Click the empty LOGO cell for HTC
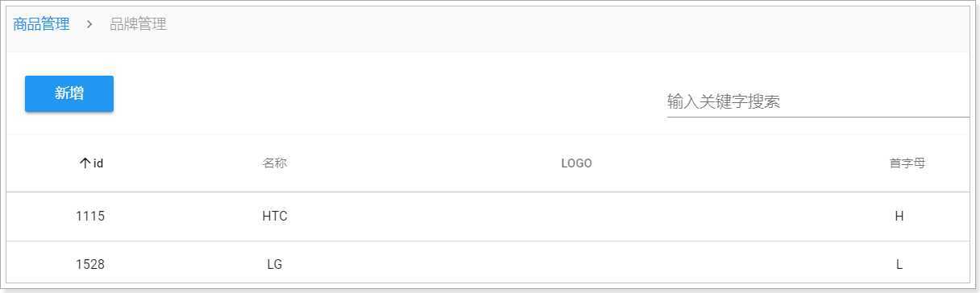 click(576, 217)
